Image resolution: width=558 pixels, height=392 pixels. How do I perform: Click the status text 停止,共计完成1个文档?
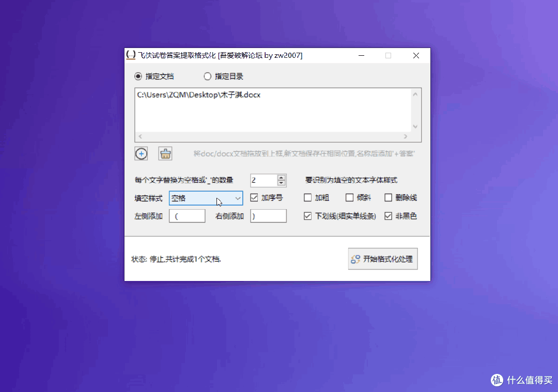[185, 259]
